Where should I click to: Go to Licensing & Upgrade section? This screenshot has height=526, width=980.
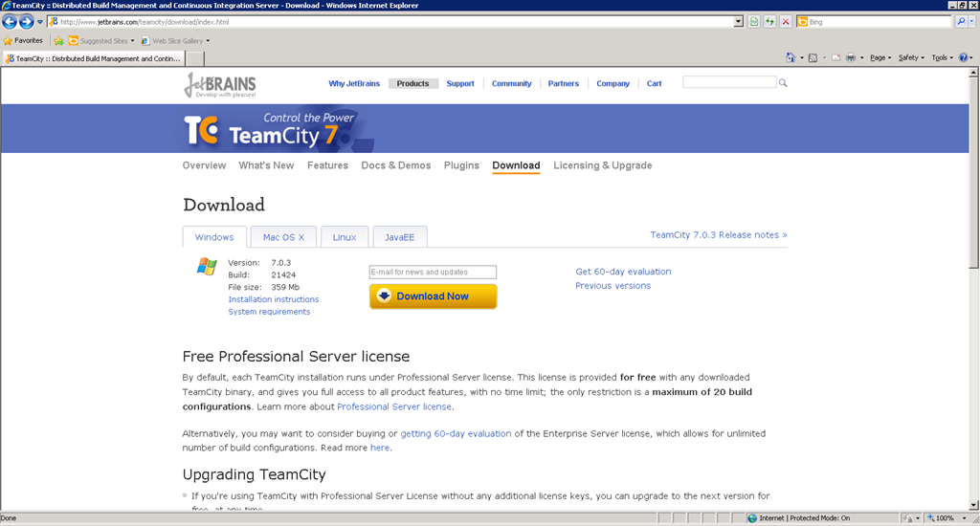tap(603, 165)
